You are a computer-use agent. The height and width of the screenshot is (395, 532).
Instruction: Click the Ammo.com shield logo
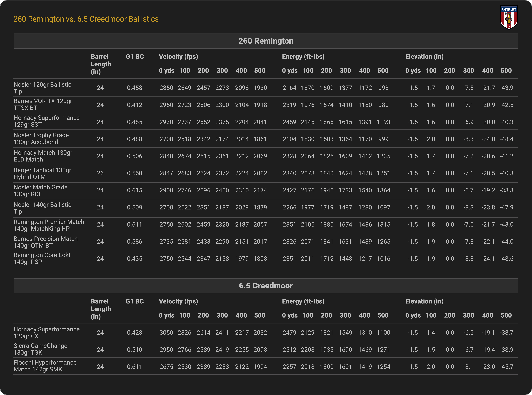click(509, 17)
